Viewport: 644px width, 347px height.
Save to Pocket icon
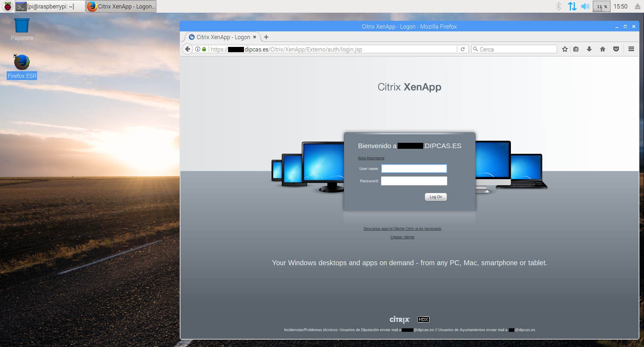[616, 49]
